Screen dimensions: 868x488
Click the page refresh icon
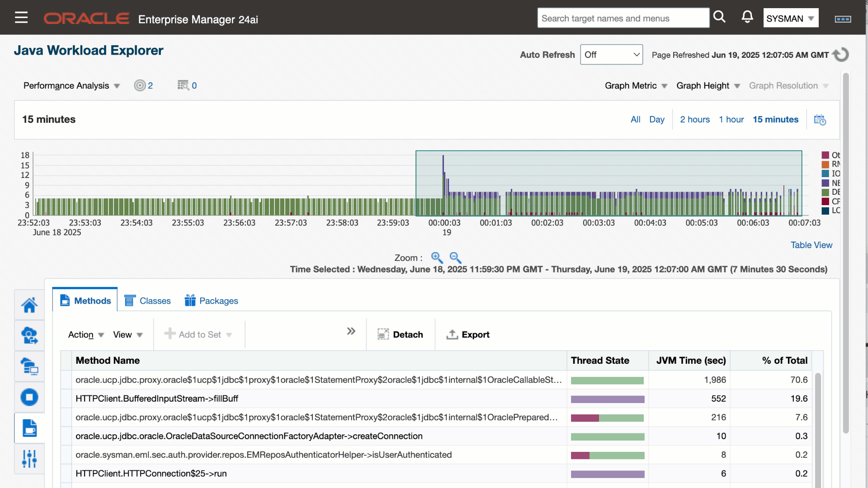[841, 55]
